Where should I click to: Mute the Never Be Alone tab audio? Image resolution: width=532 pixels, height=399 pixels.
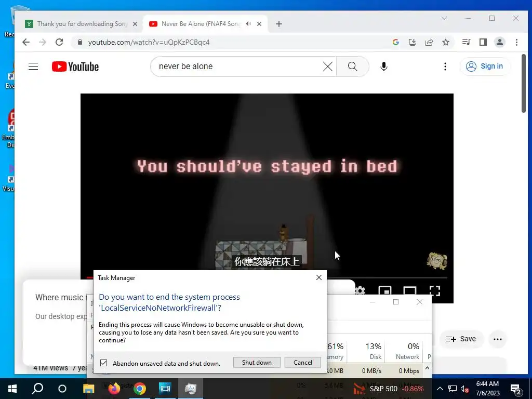(248, 24)
